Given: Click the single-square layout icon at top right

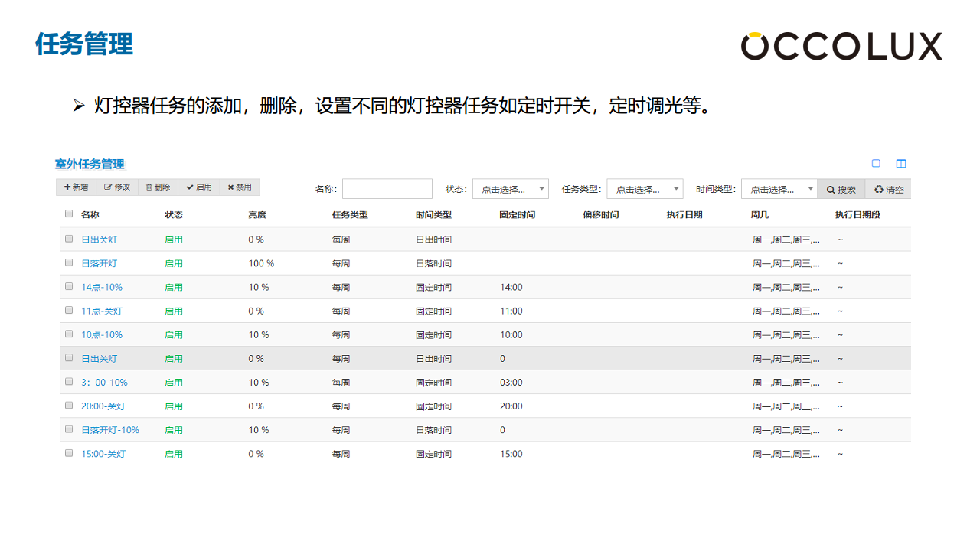Looking at the screenshot, I should click(x=876, y=163).
